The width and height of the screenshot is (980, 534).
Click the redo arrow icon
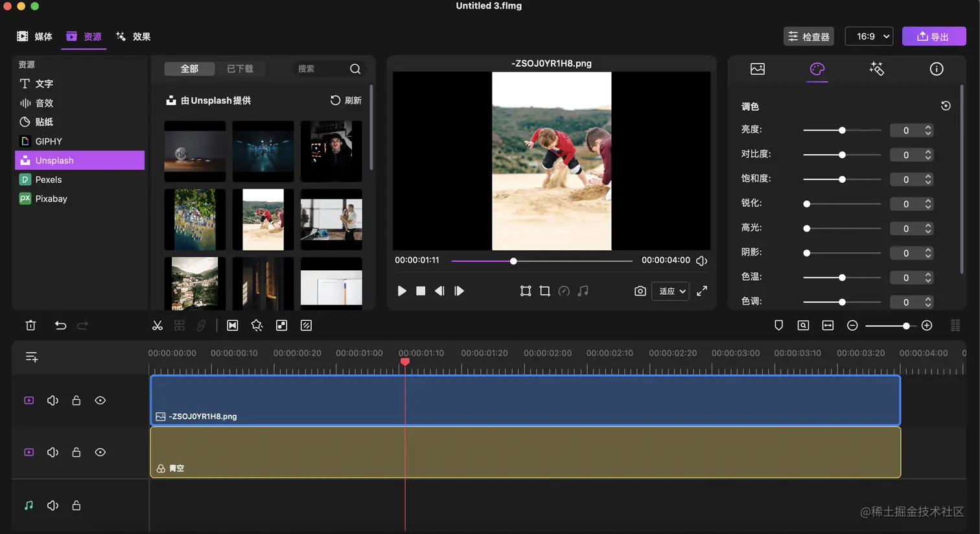tap(82, 325)
